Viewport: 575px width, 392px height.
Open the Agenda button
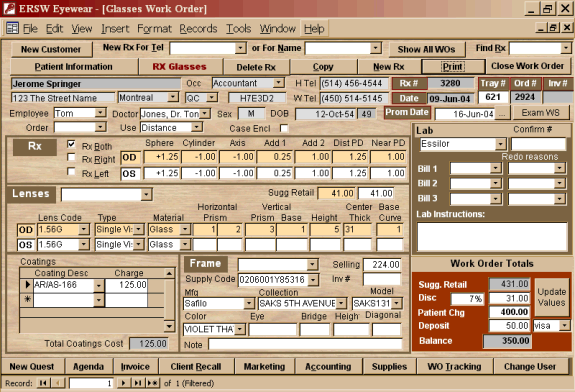88,366
